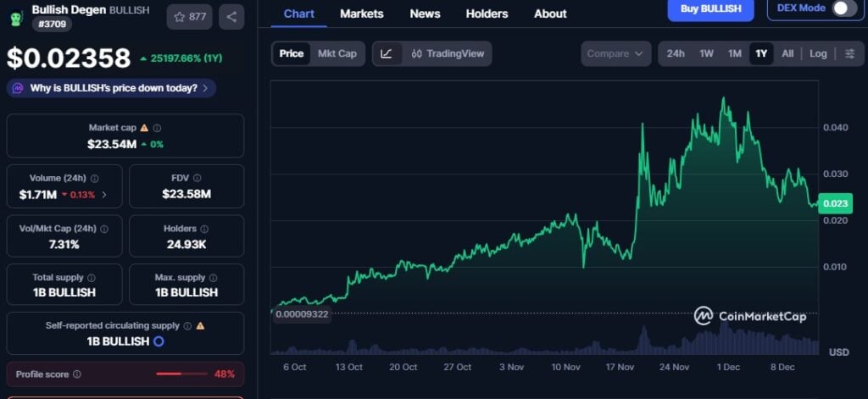Star Bullish Degen to watchlist
Screen dimensions: 868x399
click(189, 16)
